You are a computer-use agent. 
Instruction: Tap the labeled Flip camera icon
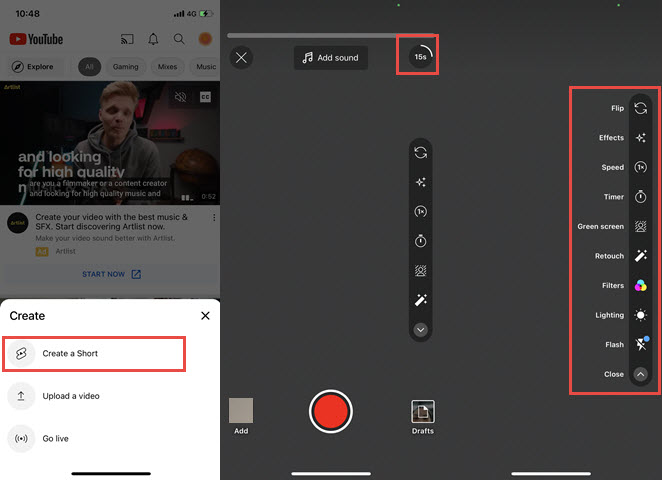tap(640, 108)
